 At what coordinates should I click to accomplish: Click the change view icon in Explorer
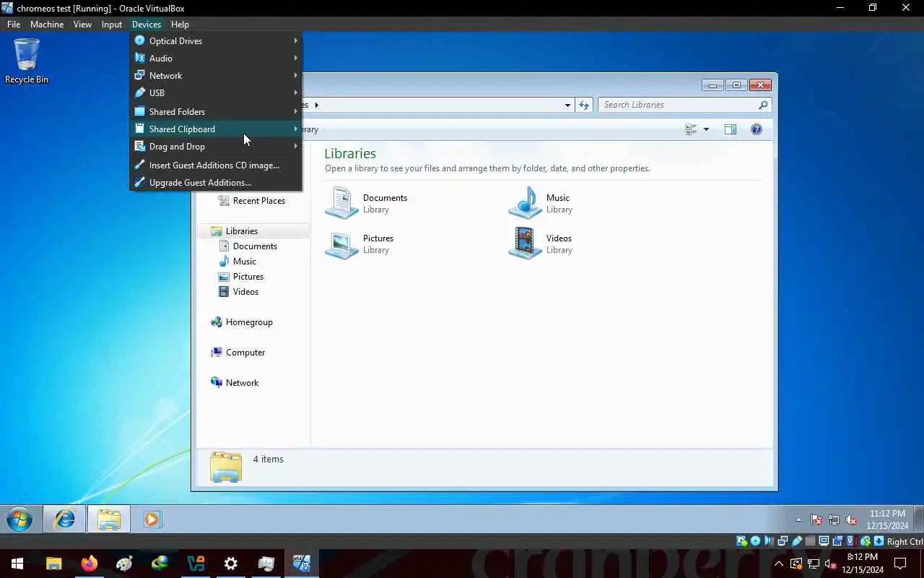point(691,129)
